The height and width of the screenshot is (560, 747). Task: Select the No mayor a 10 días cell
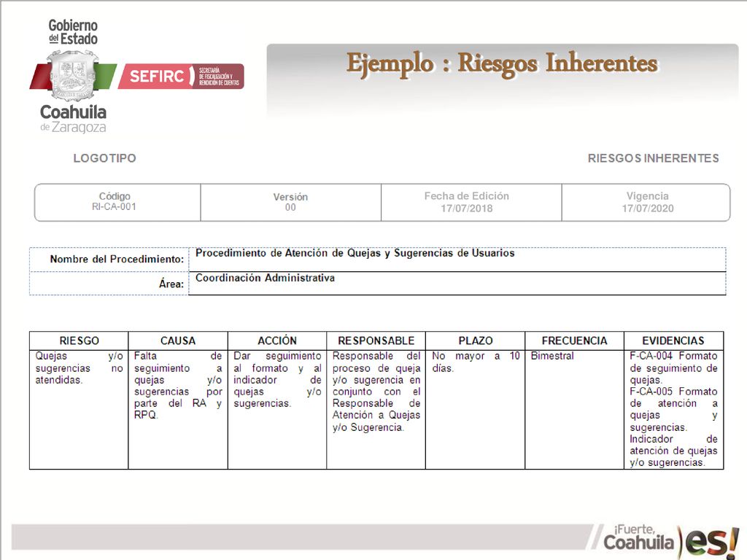click(x=475, y=410)
